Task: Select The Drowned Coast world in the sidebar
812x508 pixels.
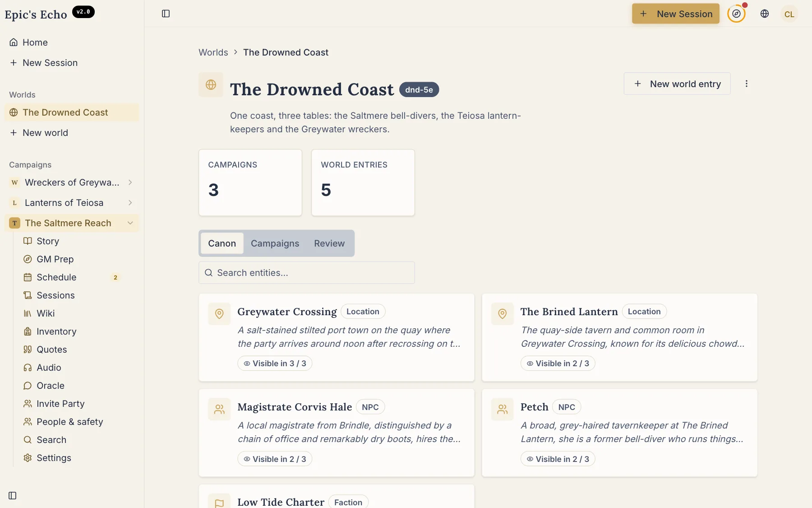Action: pos(72,112)
